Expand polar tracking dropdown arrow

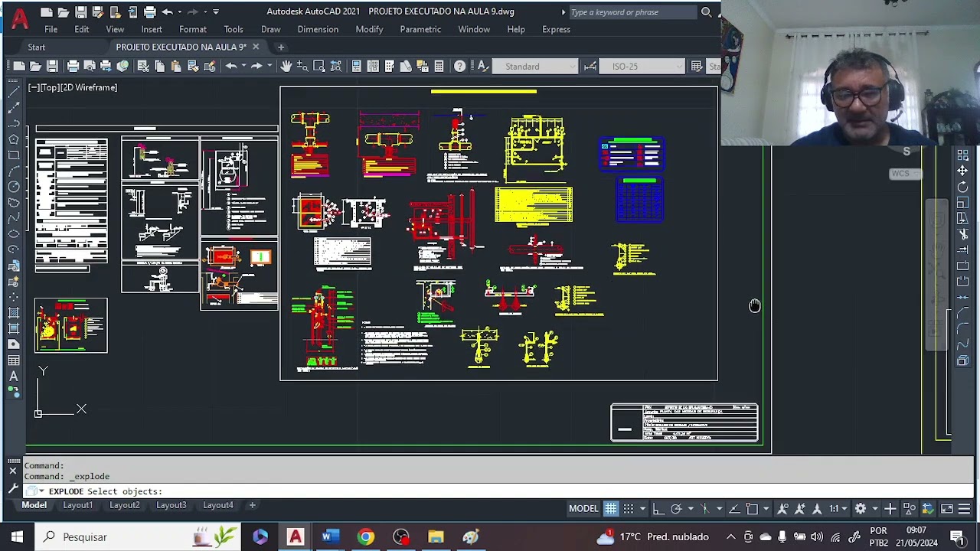pos(690,508)
